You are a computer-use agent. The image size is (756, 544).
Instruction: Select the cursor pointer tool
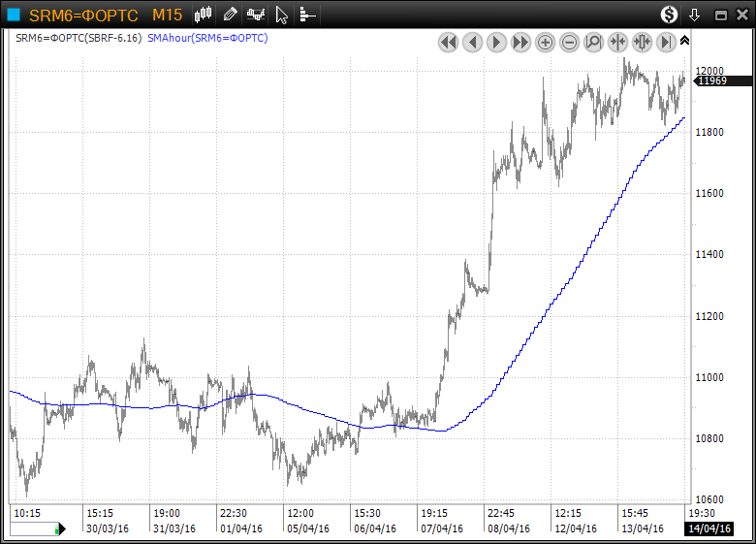click(282, 15)
